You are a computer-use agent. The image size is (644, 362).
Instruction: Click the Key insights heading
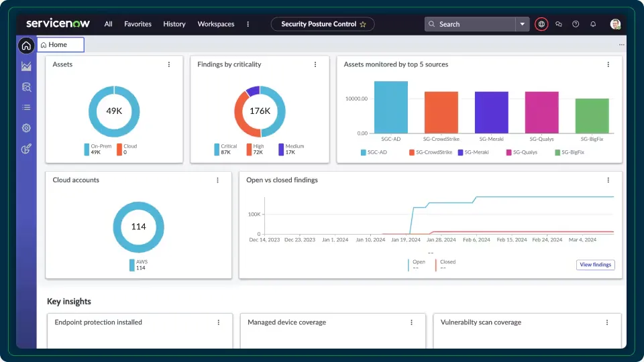pos(69,301)
